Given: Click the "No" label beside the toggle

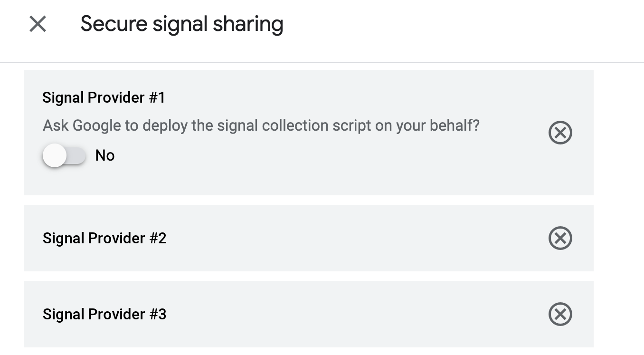Looking at the screenshot, I should pyautogui.click(x=105, y=155).
